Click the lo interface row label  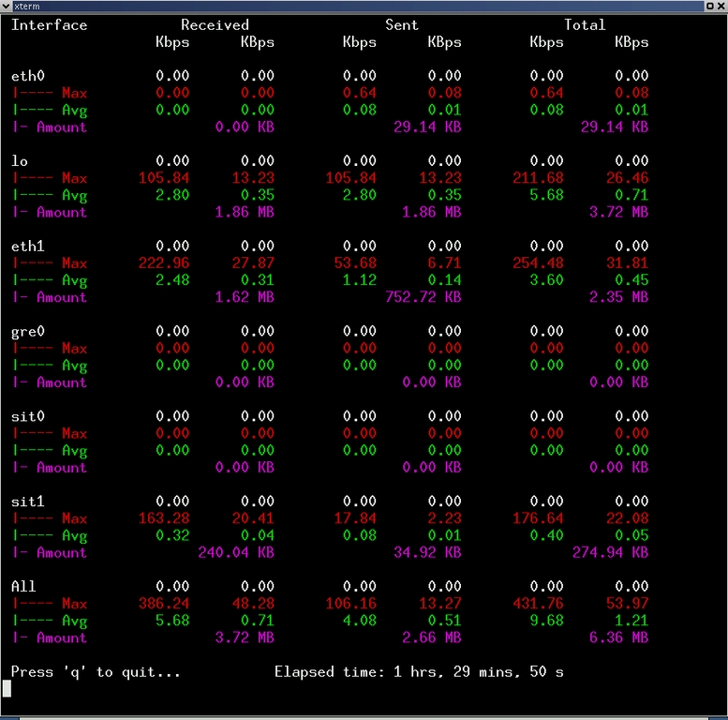[x=20, y=161]
